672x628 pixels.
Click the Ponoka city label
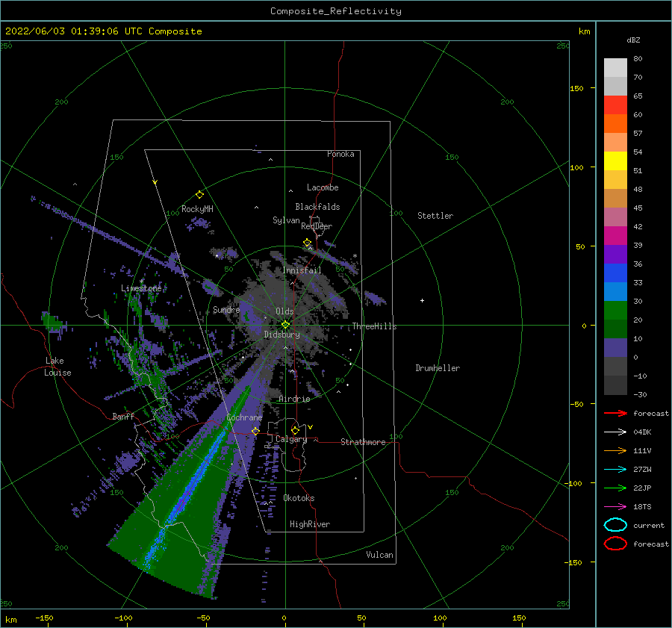340,154
